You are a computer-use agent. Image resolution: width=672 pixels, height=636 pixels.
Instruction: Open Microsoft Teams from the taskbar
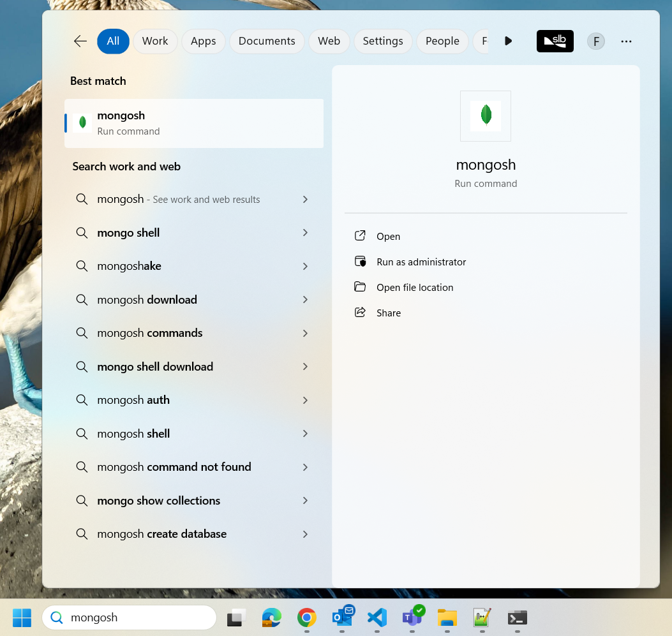click(x=413, y=617)
